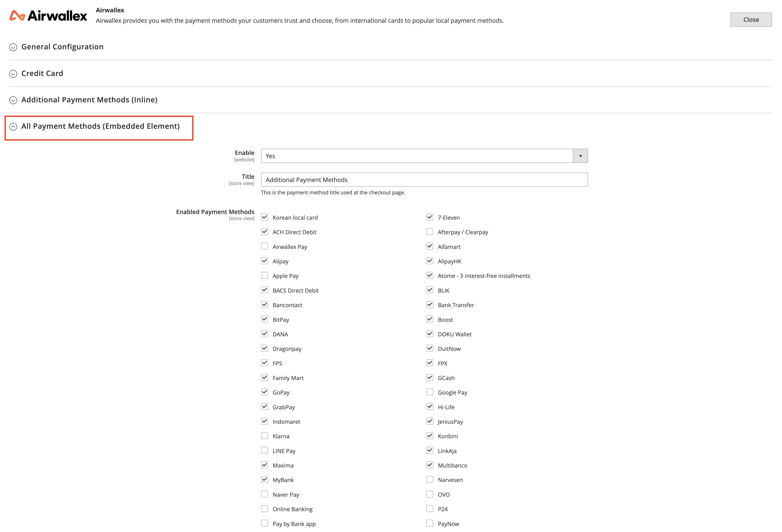Uncheck the GCash checkbox
Viewport: 782px width, 532px height.
pos(430,378)
